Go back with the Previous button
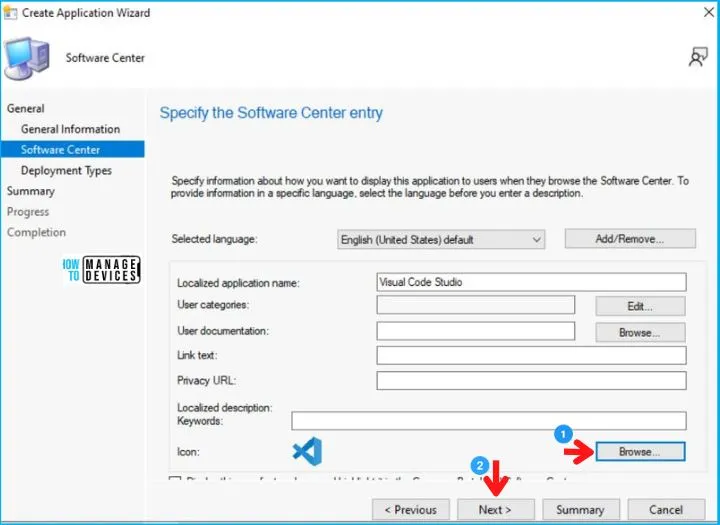The width and height of the screenshot is (720, 525). (411, 510)
